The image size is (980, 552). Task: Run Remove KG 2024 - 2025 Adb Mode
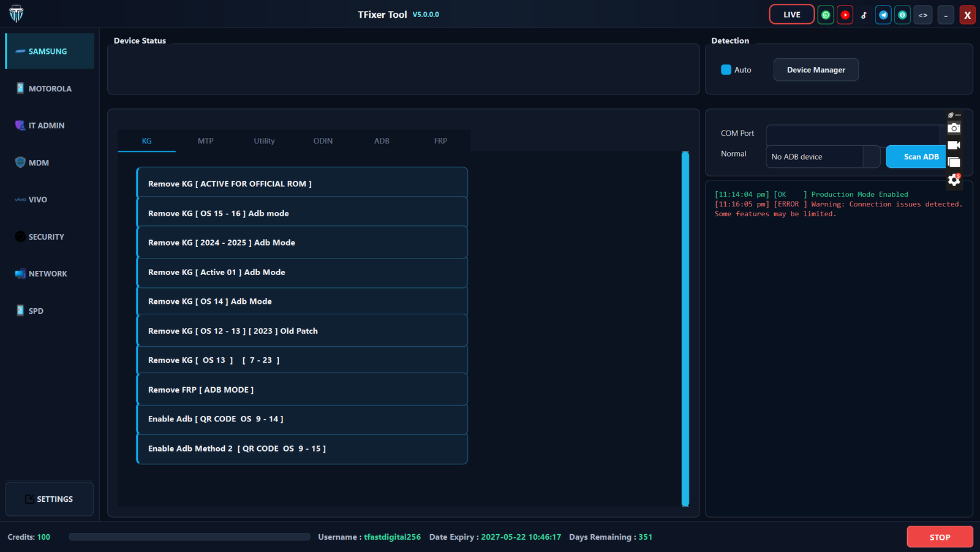pos(302,243)
